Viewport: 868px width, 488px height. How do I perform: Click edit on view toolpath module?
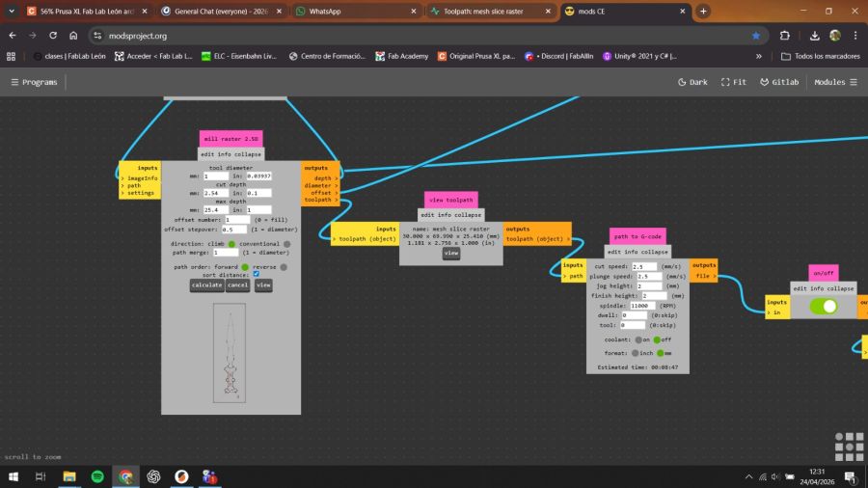point(427,215)
